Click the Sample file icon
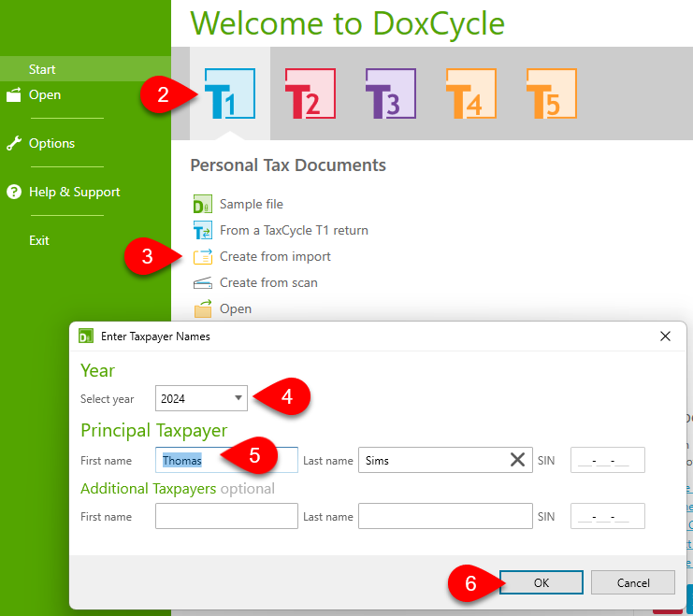The width and height of the screenshot is (693, 616). tap(202, 204)
